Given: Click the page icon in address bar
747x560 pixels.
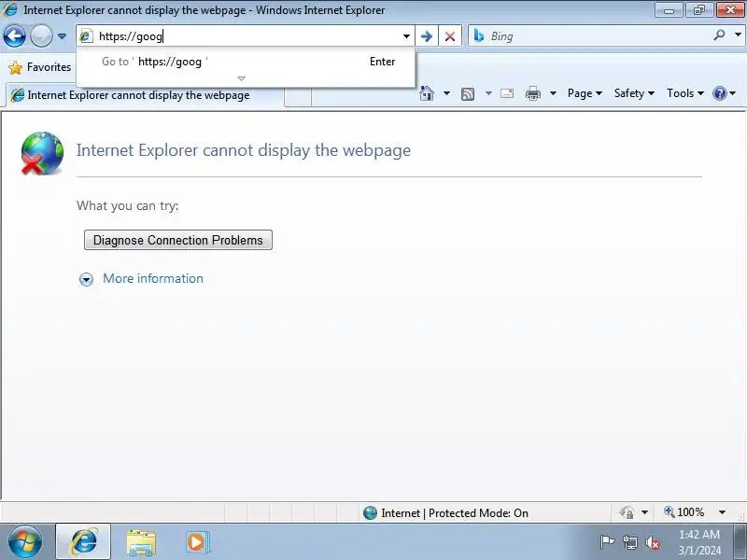Looking at the screenshot, I should 86,36.
